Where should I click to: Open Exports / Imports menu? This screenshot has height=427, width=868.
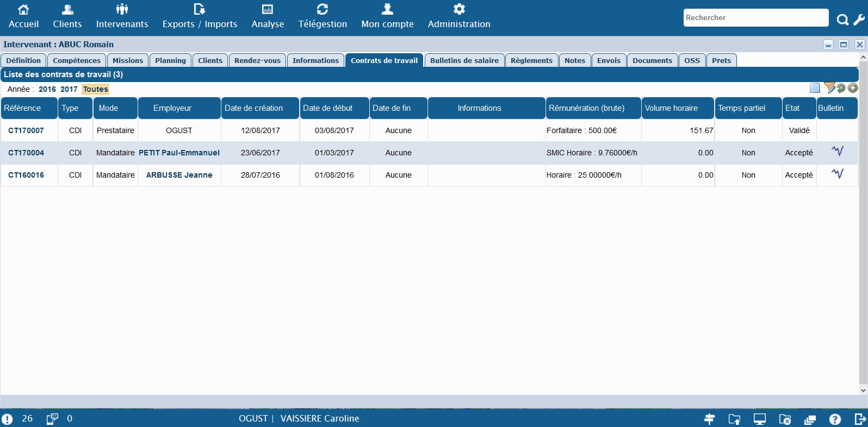[200, 16]
